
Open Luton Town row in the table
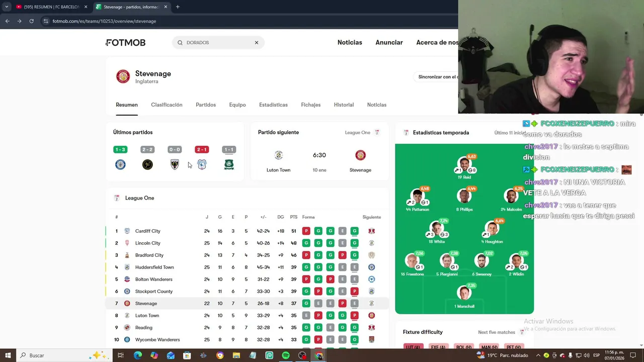[247, 316]
